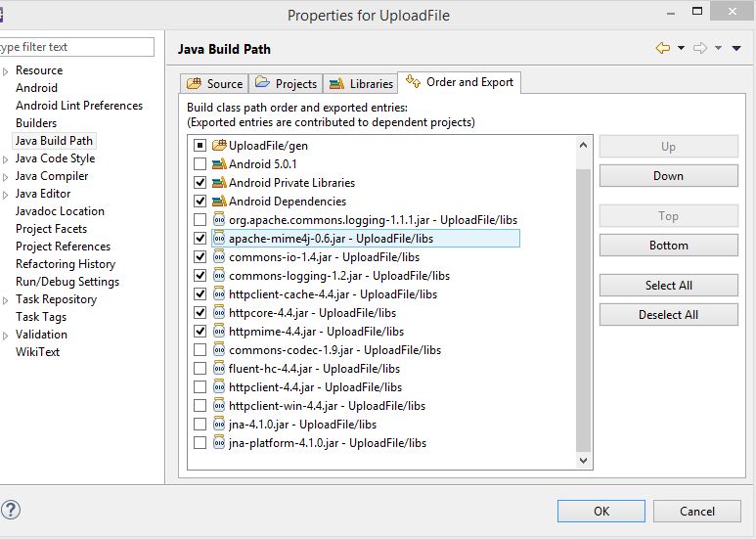Click the httpclient-win-4.4.jar jar icon
Viewport: 756px width, 539px height.
[x=219, y=405]
